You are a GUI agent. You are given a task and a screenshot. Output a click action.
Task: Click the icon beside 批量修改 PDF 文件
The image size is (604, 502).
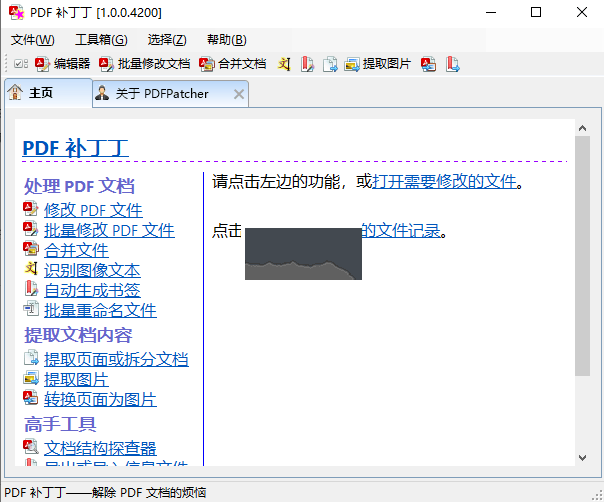click(31, 229)
